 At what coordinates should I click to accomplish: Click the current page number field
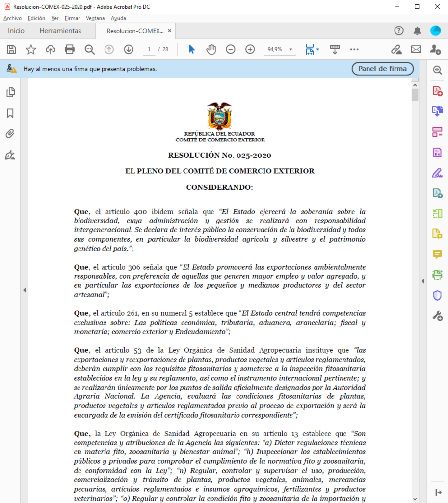click(x=149, y=49)
